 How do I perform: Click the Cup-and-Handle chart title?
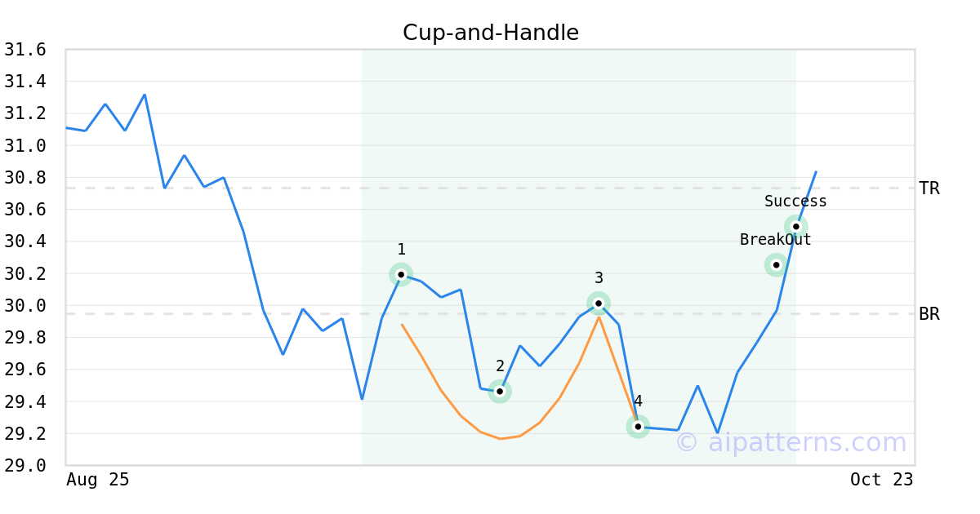point(490,33)
